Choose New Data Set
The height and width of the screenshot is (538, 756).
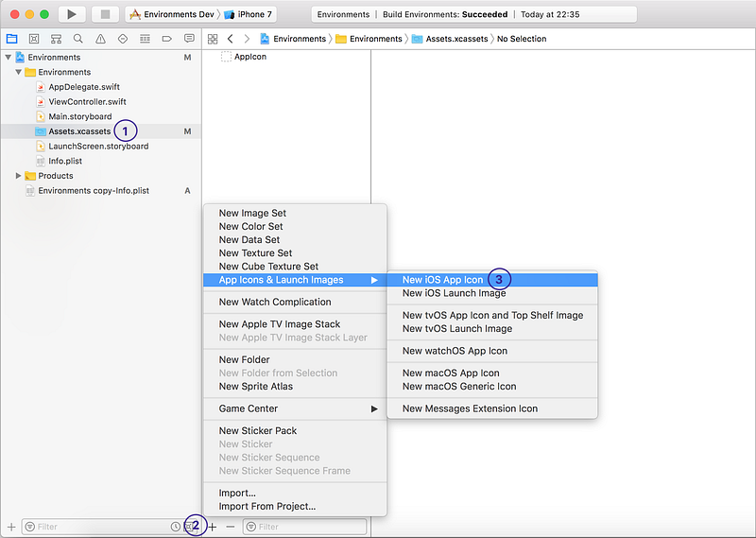[x=295, y=240]
